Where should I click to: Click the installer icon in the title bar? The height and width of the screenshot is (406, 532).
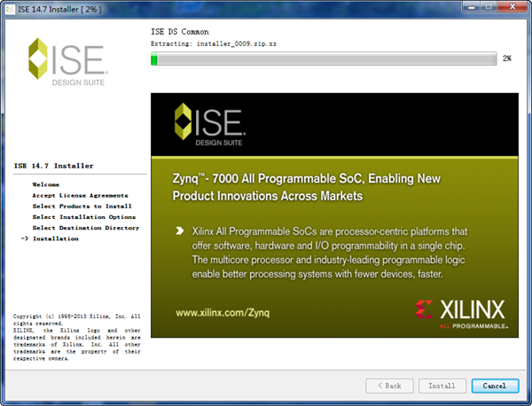(9, 9)
